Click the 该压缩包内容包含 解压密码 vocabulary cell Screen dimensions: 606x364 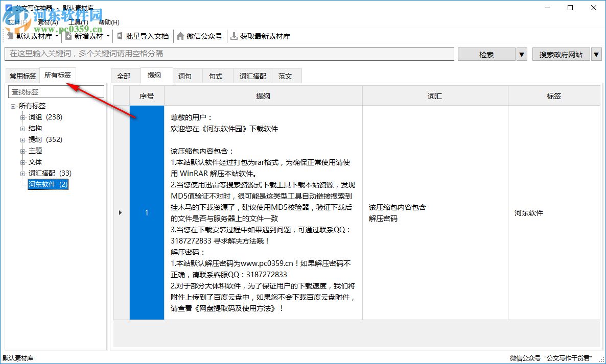click(x=435, y=213)
